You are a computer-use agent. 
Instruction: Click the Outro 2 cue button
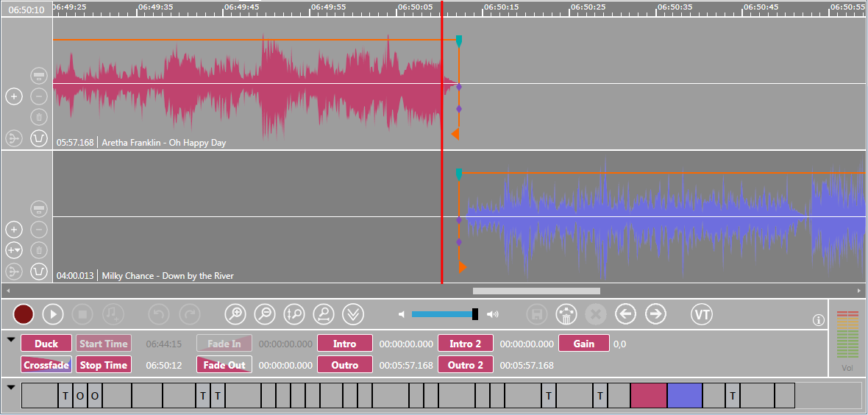tap(466, 365)
